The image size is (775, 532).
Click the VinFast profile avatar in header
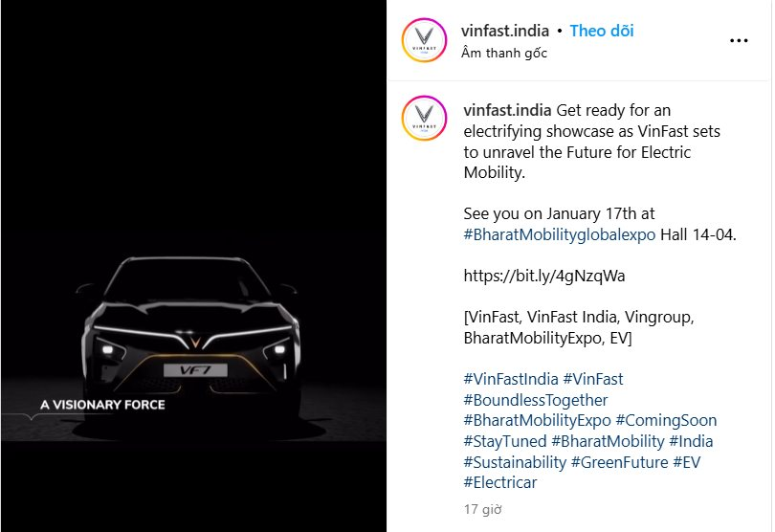pyautogui.click(x=424, y=40)
